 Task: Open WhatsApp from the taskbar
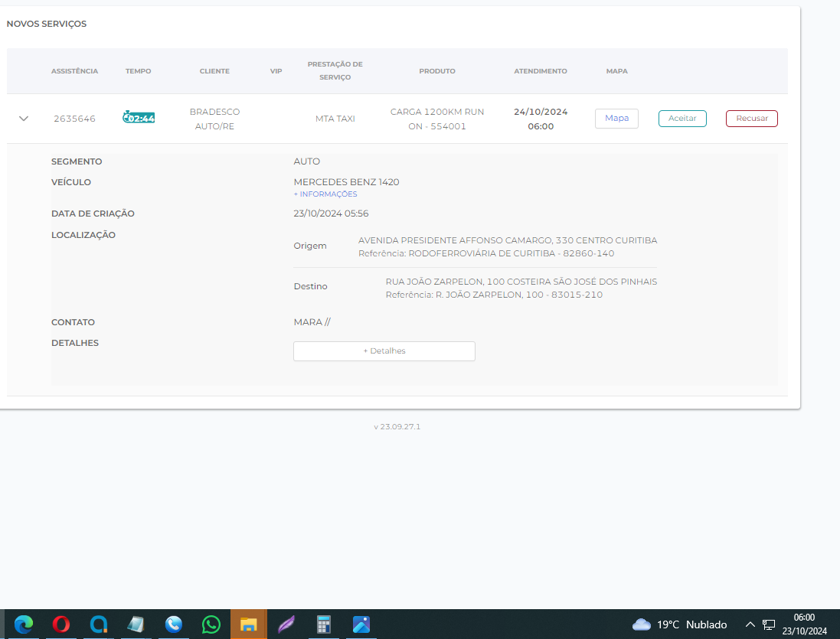tap(211, 624)
